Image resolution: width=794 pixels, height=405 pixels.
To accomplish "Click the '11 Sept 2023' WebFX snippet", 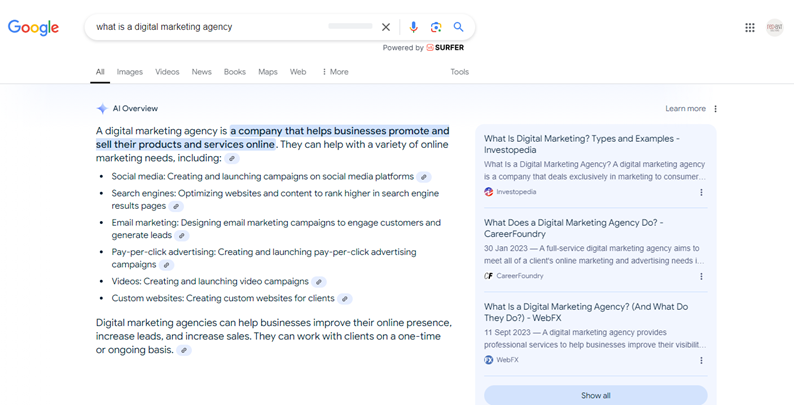I will [594, 339].
